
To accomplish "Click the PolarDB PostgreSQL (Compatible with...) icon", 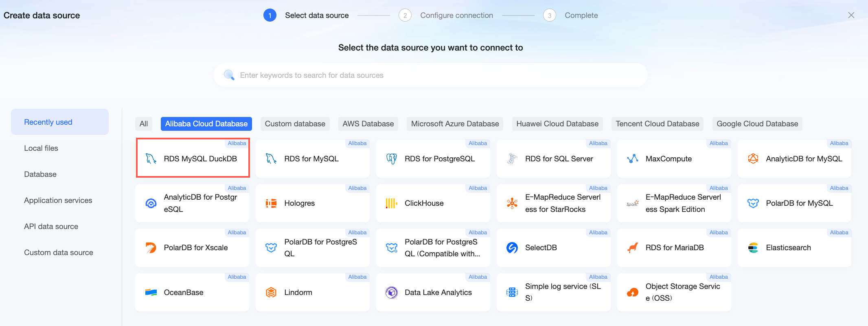I will pyautogui.click(x=392, y=248).
